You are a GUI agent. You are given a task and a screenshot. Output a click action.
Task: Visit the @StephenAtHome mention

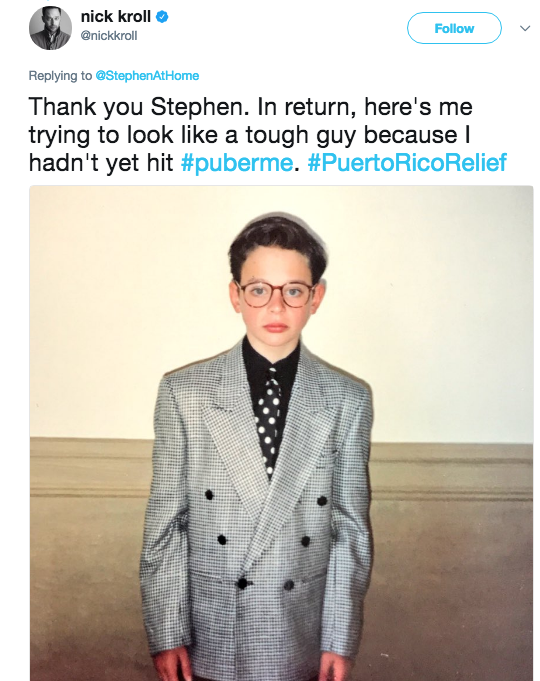click(147, 76)
